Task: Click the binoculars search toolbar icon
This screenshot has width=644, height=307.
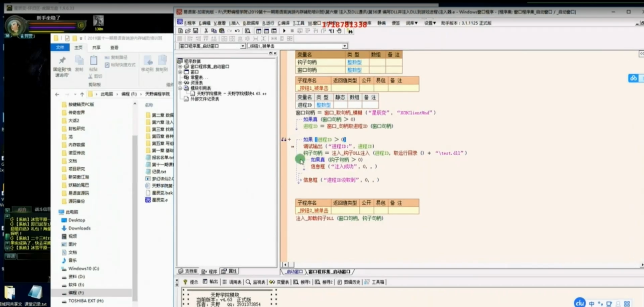Action: (x=350, y=31)
